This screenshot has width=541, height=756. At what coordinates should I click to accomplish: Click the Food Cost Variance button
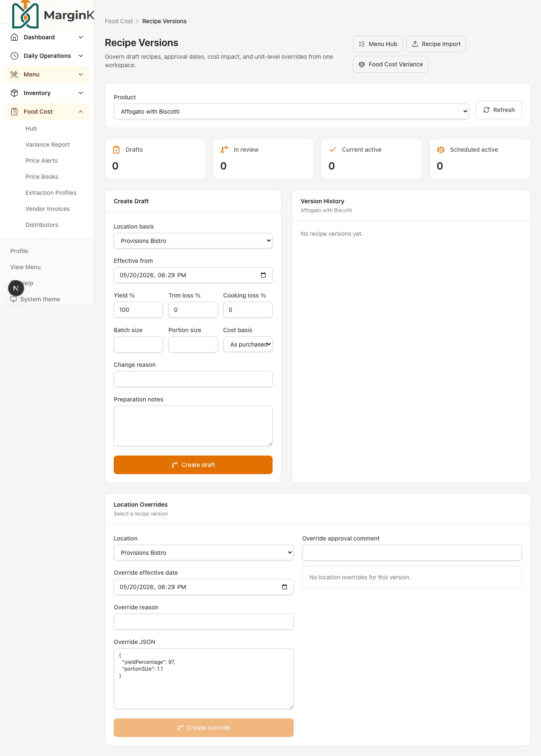pos(391,64)
